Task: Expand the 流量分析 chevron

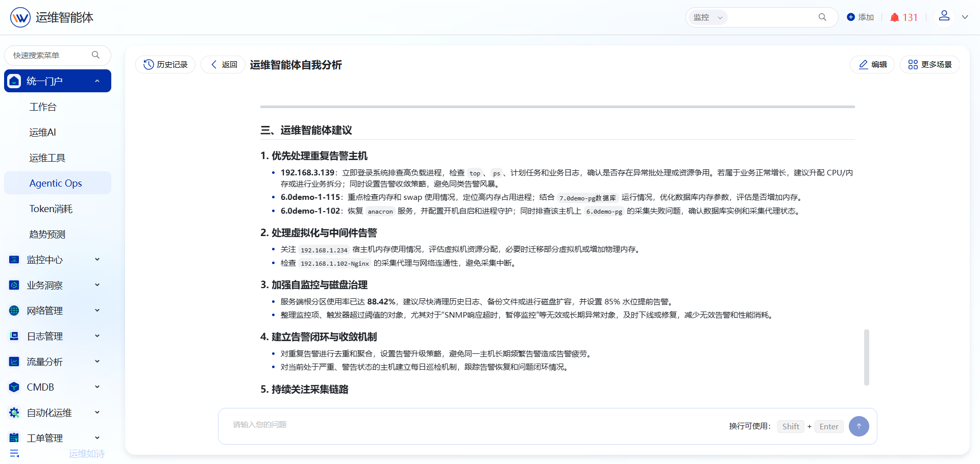Action: pos(97,362)
